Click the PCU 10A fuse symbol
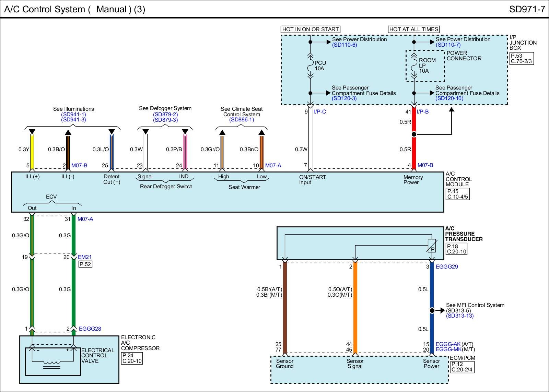Image resolution: width=549 pixels, height=392 pixels. point(310,66)
